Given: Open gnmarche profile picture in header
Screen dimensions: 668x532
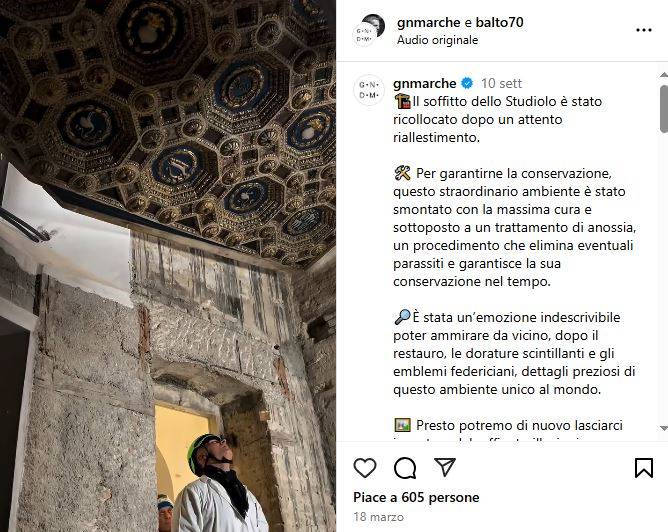Looking at the screenshot, I should pos(369,30).
